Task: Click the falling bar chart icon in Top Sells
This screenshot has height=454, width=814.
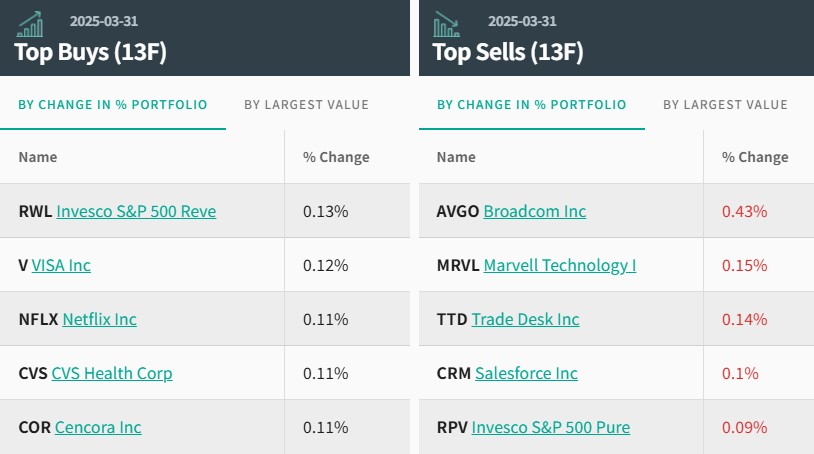Action: click(x=446, y=24)
